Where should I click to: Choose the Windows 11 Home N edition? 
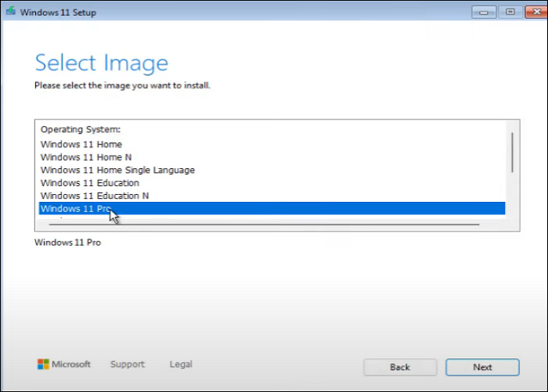tap(86, 157)
